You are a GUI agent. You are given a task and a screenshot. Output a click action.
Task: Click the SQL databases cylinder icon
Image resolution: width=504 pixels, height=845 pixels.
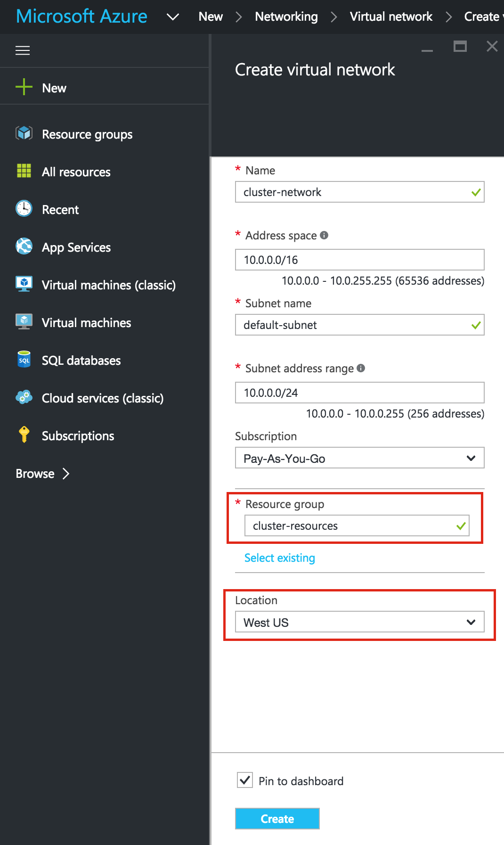[x=24, y=359]
